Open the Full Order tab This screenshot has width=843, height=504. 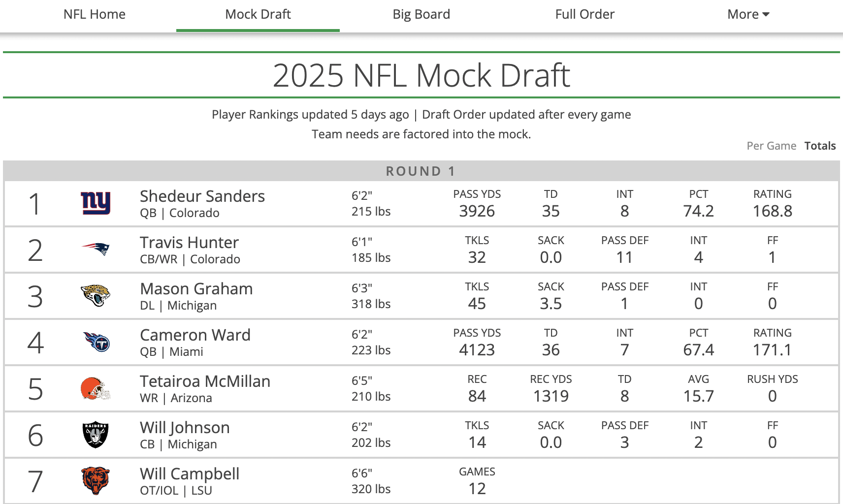click(x=585, y=14)
